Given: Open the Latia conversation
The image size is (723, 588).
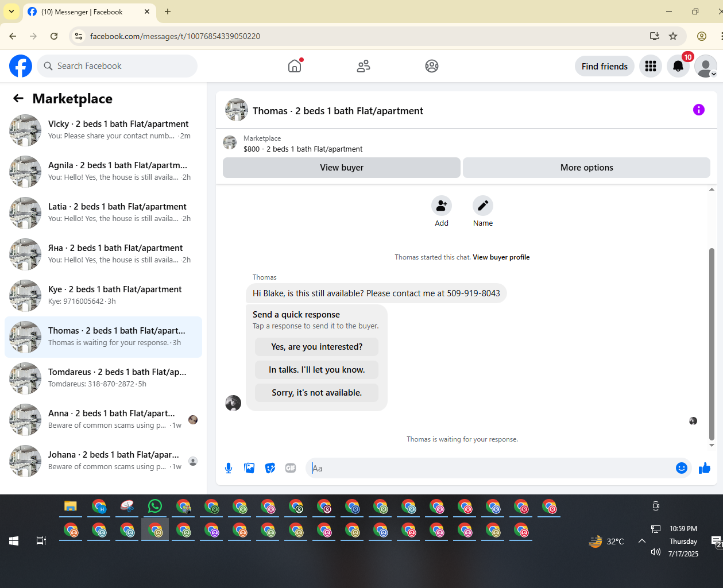Looking at the screenshot, I should tap(103, 213).
